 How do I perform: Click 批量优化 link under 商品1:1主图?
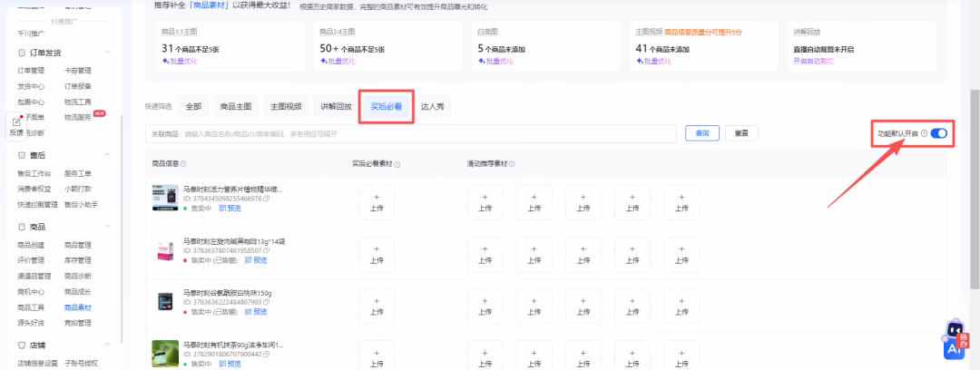(181, 62)
